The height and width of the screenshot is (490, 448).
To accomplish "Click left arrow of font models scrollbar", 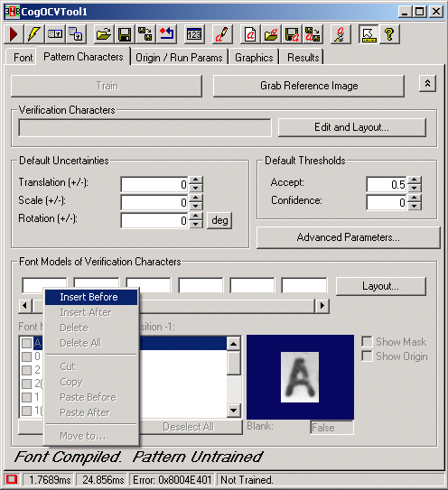I will pos(25,306).
